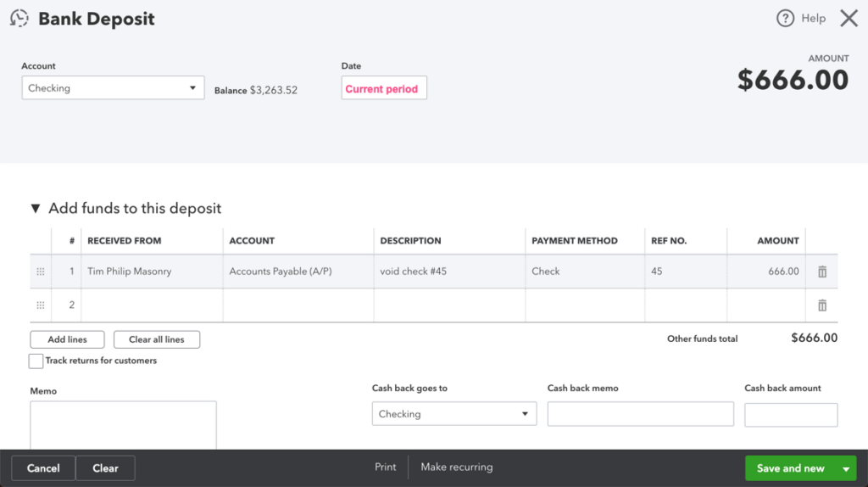The image size is (868, 487).
Task: Grab the drag handle for line 1
Action: click(41, 271)
